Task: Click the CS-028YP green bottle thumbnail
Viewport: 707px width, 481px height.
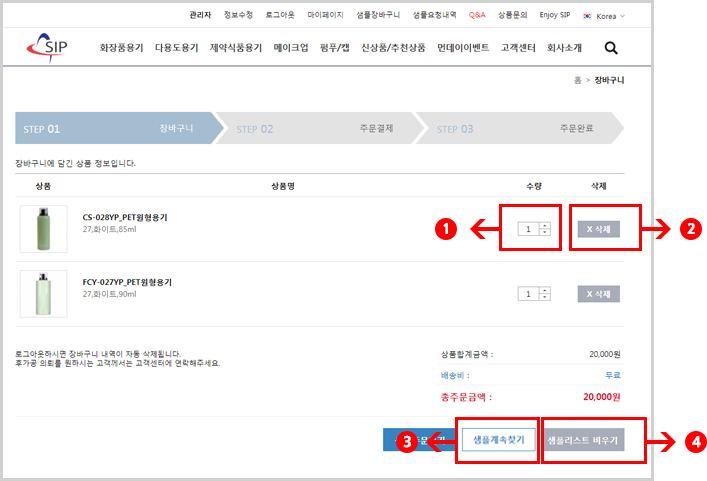Action: click(44, 229)
